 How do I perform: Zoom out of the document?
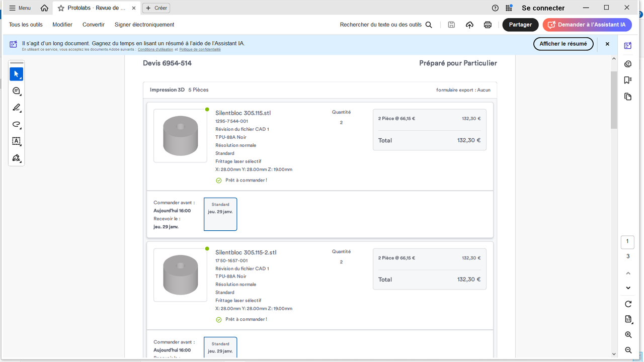click(x=628, y=350)
